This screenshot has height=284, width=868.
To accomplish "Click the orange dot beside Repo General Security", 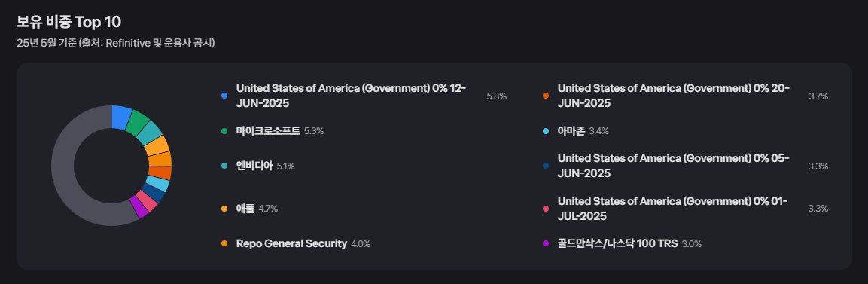I will 224,243.
